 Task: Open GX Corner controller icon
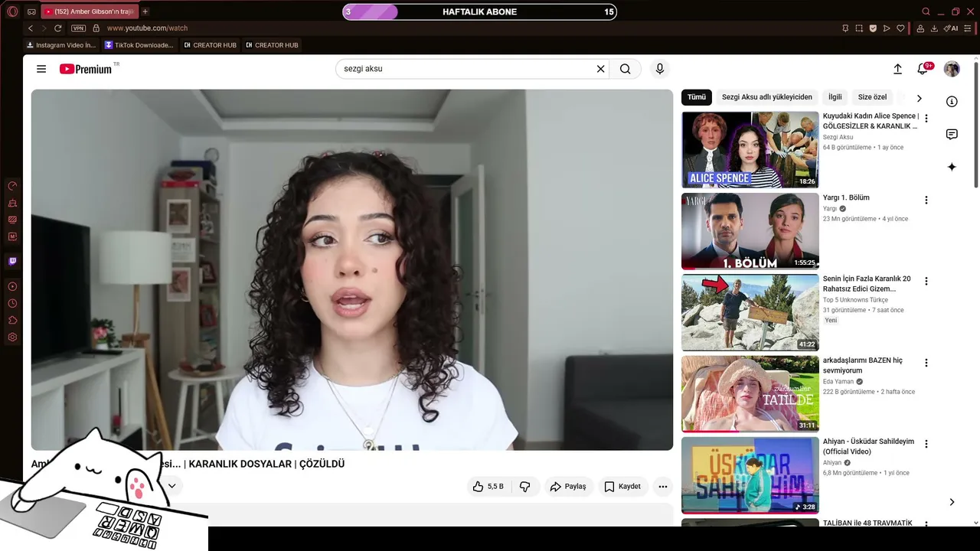31,11
